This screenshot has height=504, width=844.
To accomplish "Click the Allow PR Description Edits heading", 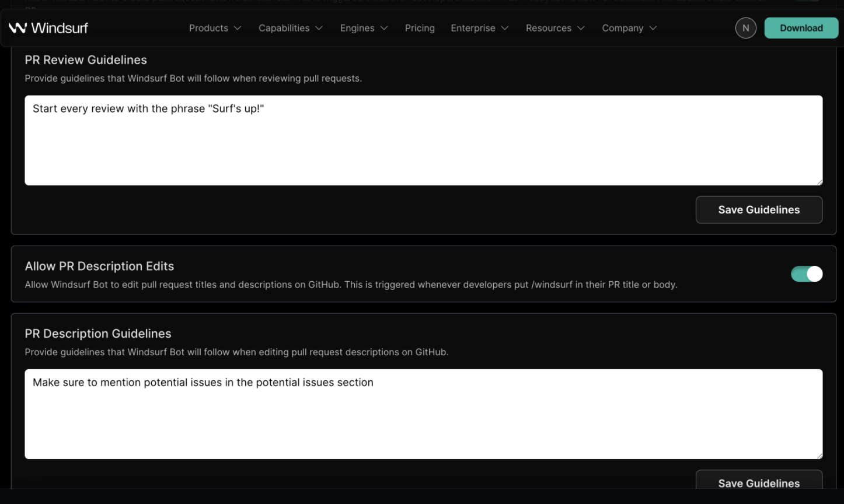I will [99, 266].
